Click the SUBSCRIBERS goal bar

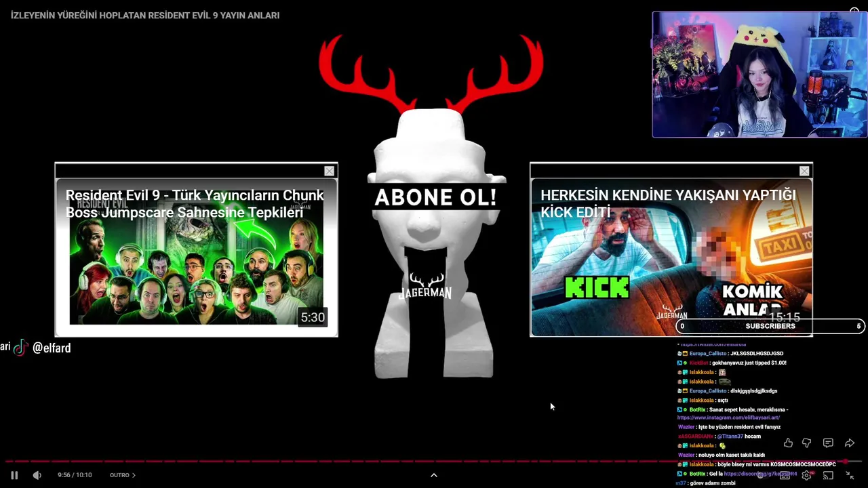pyautogui.click(x=770, y=326)
